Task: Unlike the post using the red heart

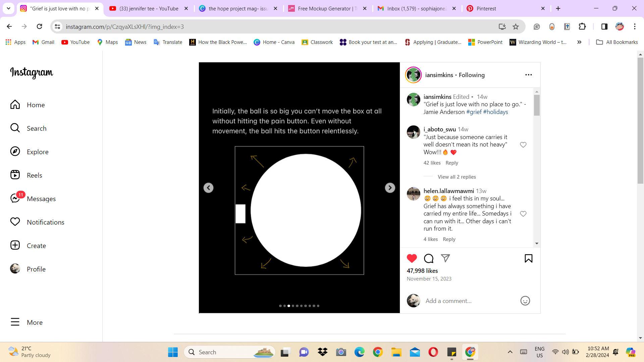Action: tap(412, 258)
